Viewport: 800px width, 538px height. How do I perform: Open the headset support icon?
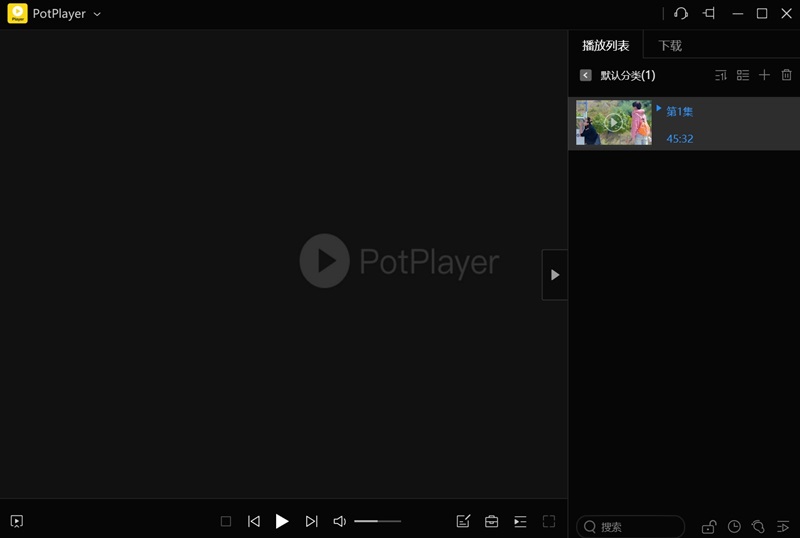[x=681, y=13]
